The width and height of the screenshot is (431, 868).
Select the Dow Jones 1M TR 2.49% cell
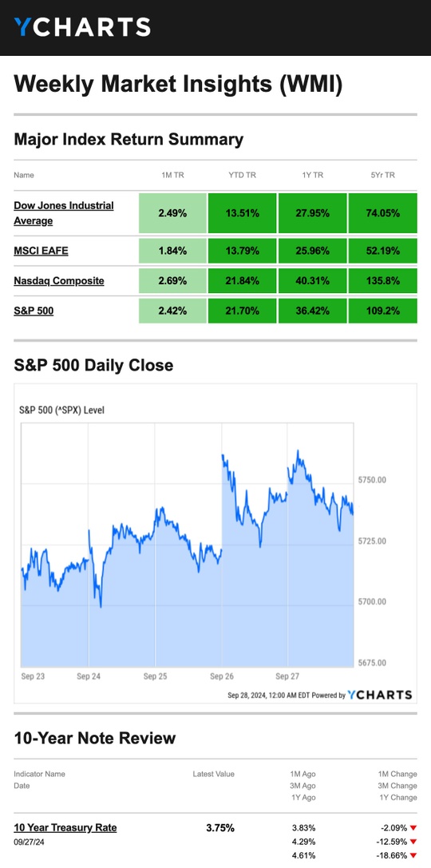coord(172,213)
